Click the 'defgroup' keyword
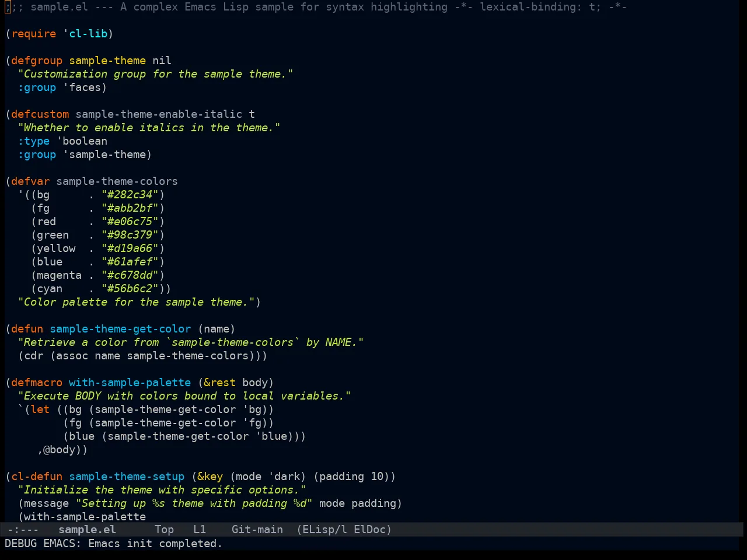The width and height of the screenshot is (747, 560). click(x=37, y=61)
